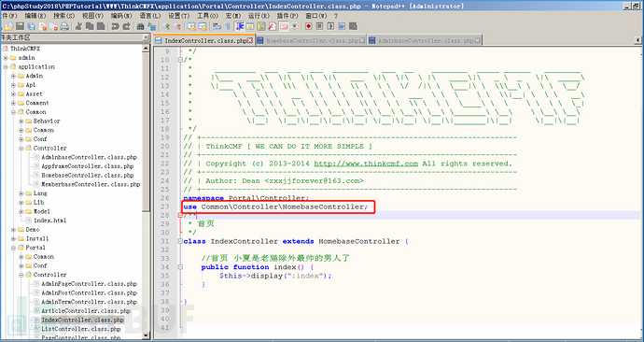Close the folder workspace panel
Screen dimensions: 644x342
(146, 37)
